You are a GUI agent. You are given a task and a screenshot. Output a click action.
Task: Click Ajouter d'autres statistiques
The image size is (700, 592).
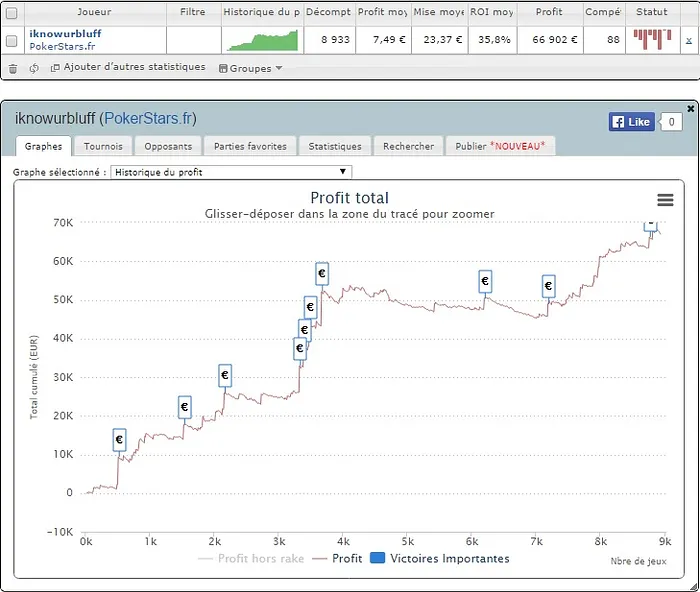click(129, 67)
